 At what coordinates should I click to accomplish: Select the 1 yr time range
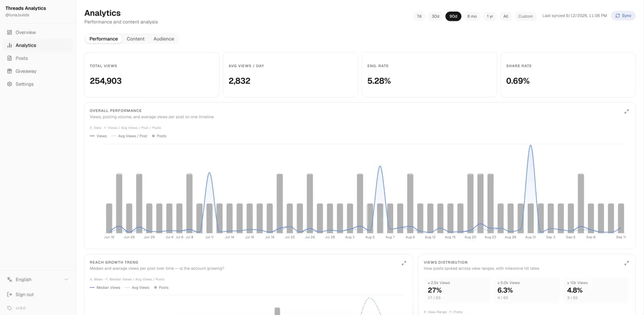(490, 16)
